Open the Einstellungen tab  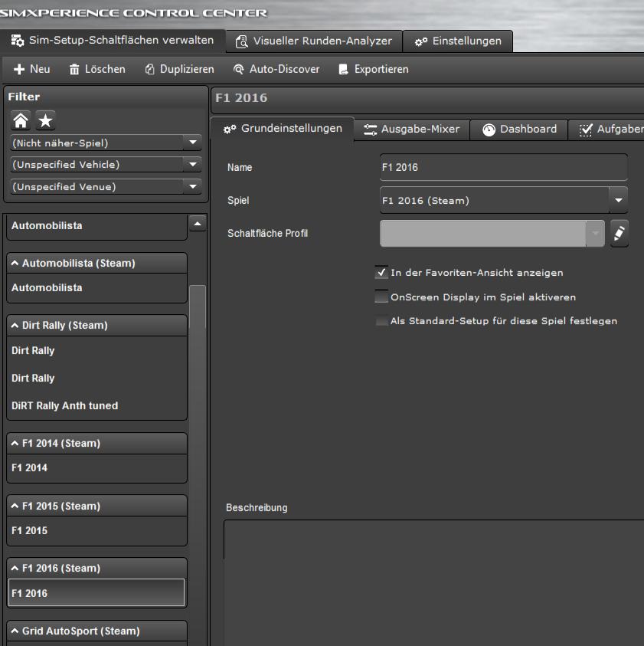tap(458, 41)
